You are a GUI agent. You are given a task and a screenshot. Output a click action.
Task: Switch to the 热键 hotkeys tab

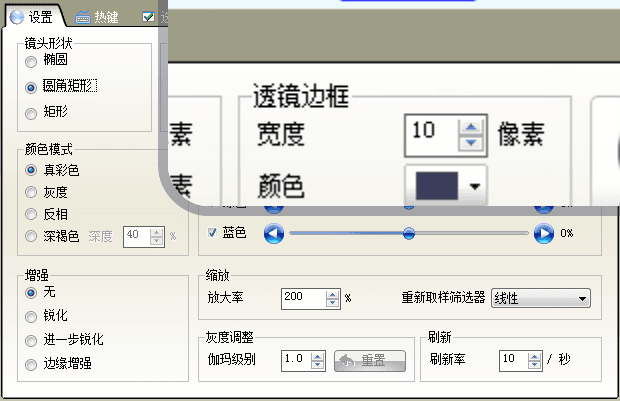97,17
